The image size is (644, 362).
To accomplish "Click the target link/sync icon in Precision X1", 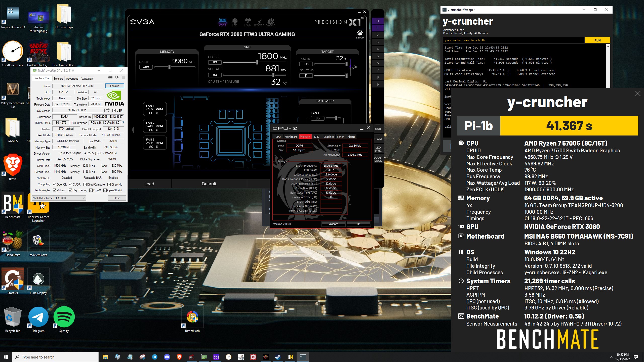I will (x=354, y=67).
